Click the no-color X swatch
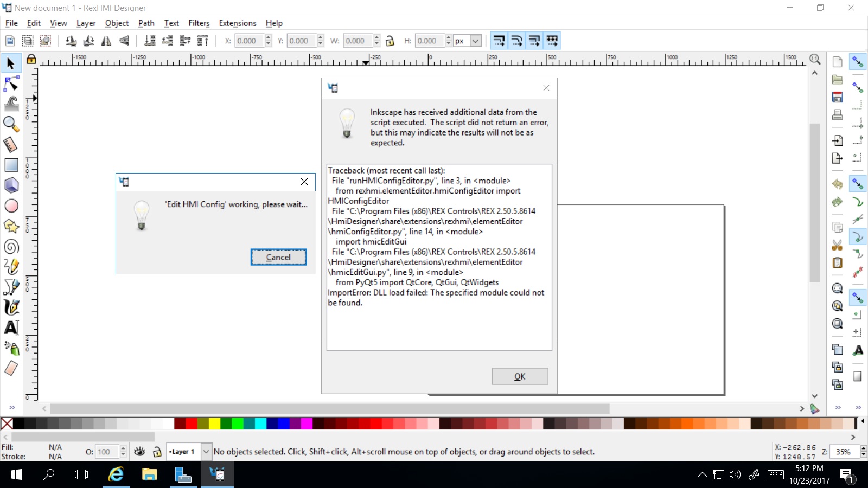 click(7, 423)
